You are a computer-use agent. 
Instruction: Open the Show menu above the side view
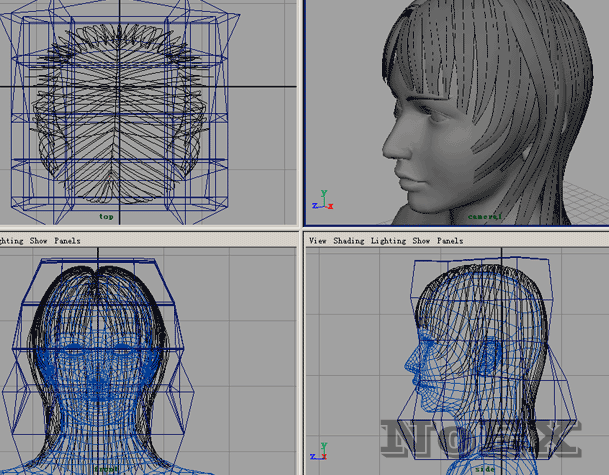pos(421,241)
